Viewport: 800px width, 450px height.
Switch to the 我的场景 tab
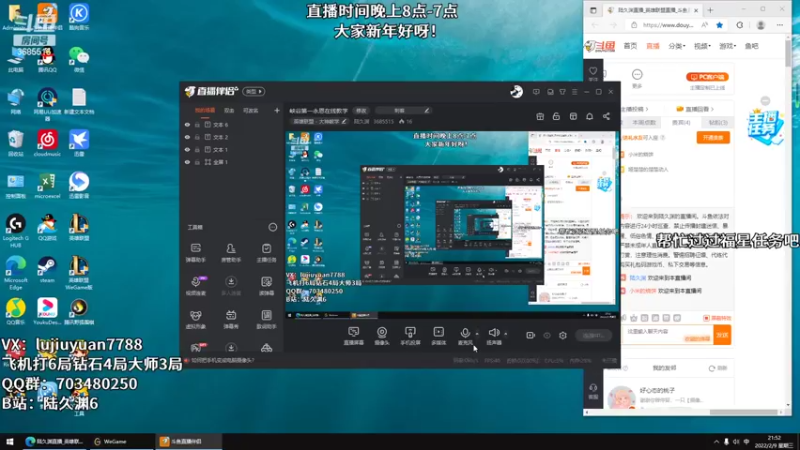point(205,110)
